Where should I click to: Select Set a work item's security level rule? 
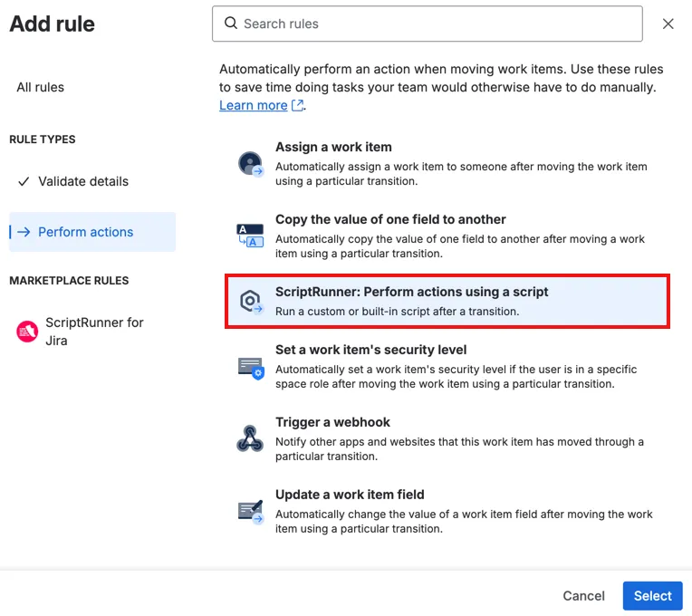pyautogui.click(x=447, y=366)
